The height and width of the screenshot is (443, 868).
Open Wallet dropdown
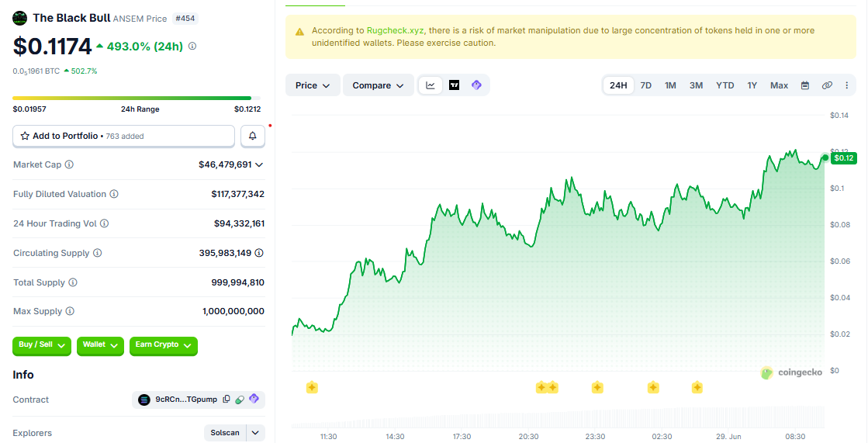coord(100,345)
